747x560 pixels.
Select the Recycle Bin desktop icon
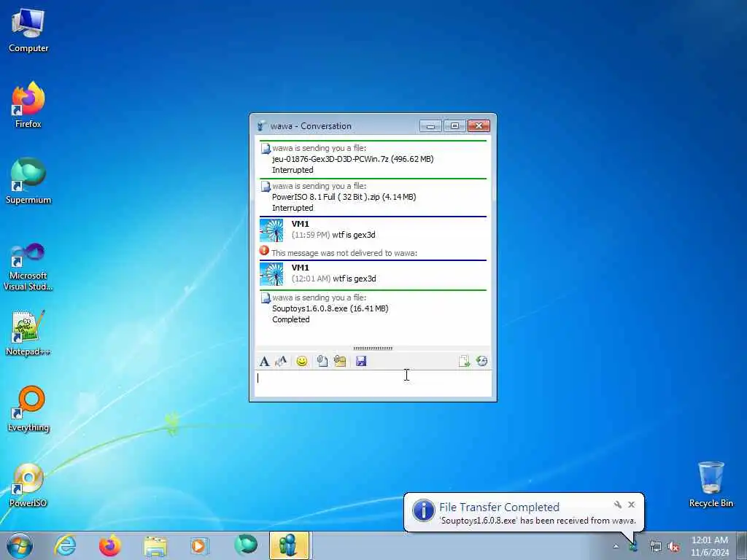tap(711, 485)
